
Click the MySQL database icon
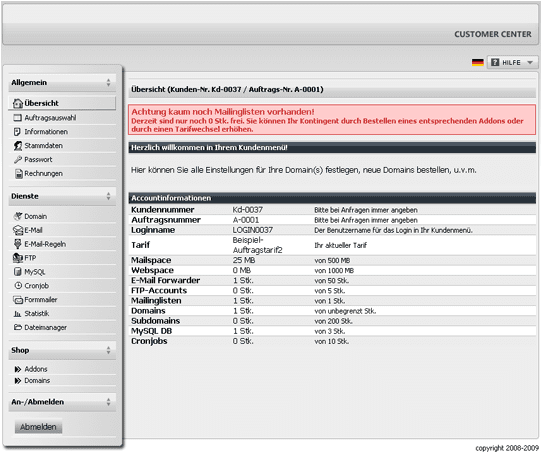coord(18,271)
